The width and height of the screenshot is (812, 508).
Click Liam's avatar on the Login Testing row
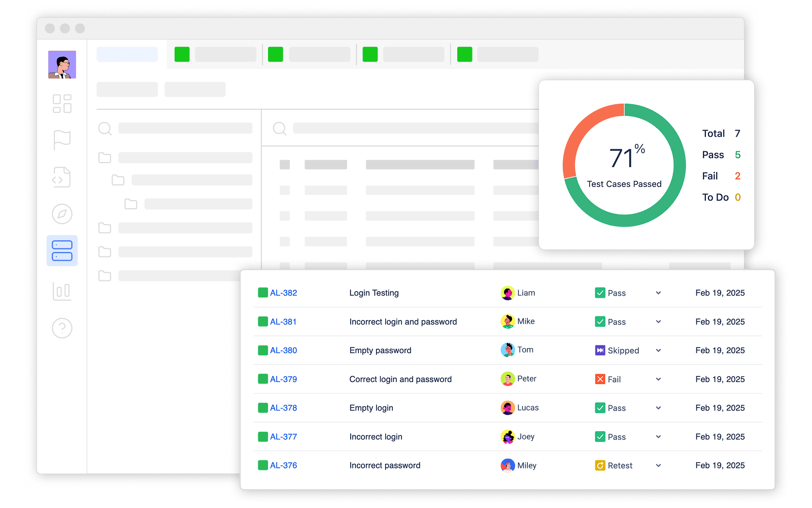pos(507,293)
